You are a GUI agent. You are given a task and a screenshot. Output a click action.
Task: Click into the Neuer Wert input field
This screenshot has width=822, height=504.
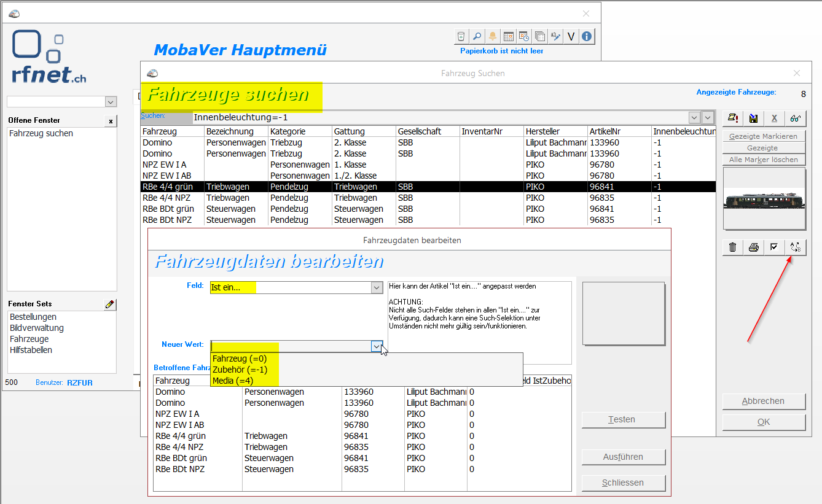pyautogui.click(x=291, y=347)
